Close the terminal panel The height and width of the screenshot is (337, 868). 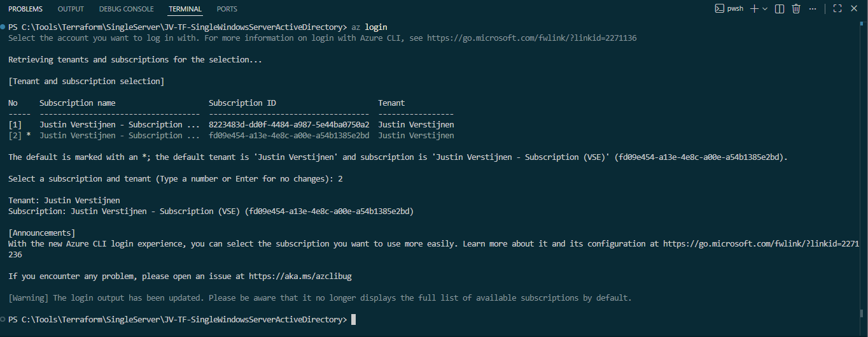pyautogui.click(x=855, y=9)
